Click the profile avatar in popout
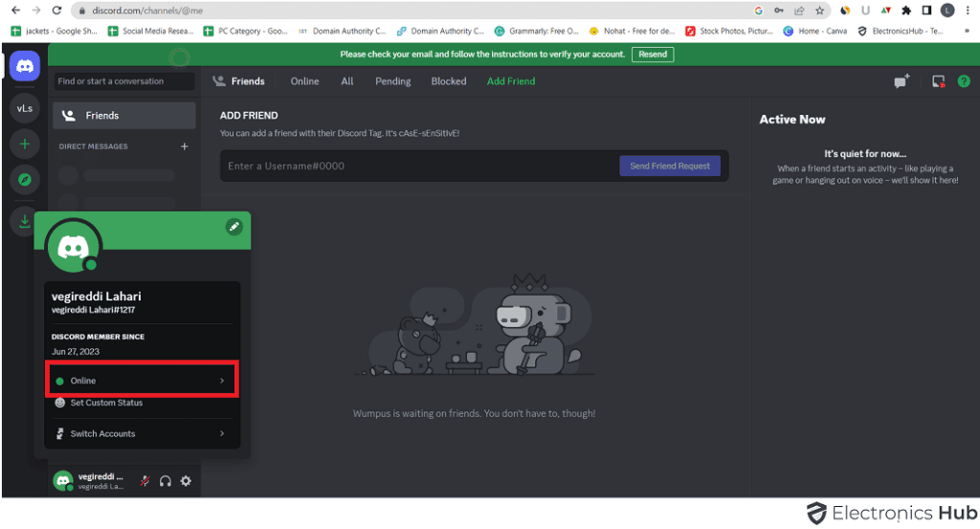 tap(74, 246)
